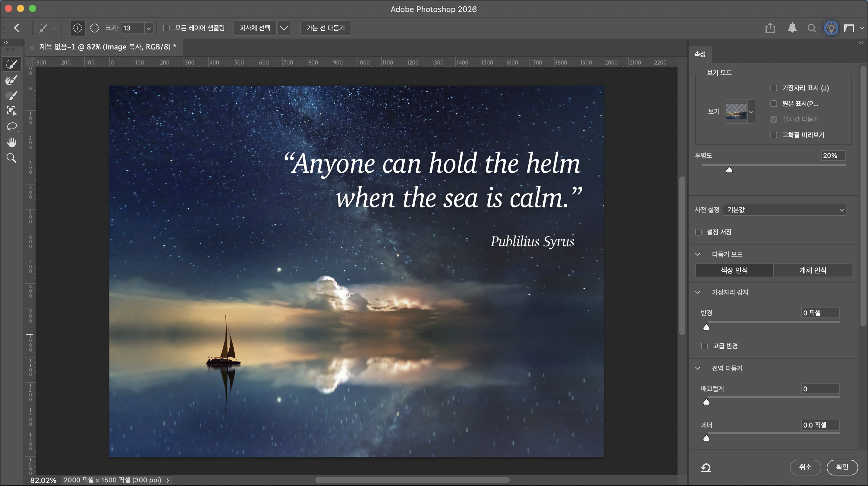
Task: Open search with the magnifier icon
Action: (x=812, y=28)
